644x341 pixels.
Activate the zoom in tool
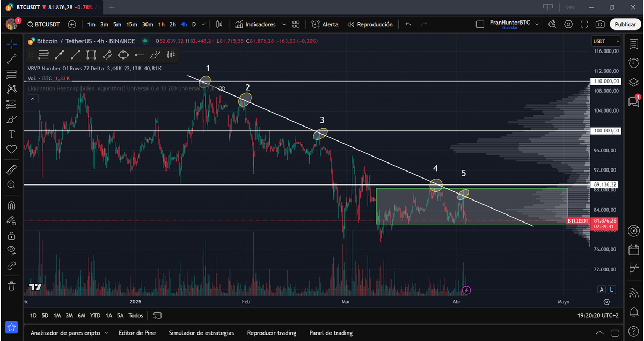coord(11,184)
